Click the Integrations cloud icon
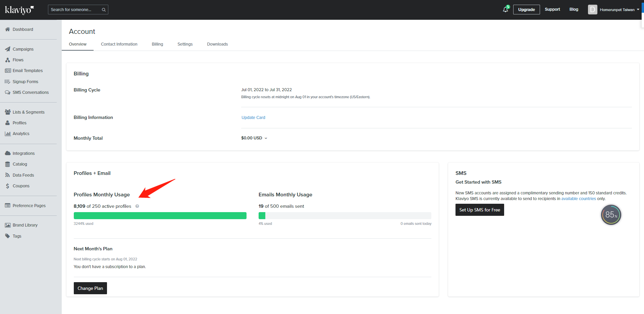 point(8,153)
